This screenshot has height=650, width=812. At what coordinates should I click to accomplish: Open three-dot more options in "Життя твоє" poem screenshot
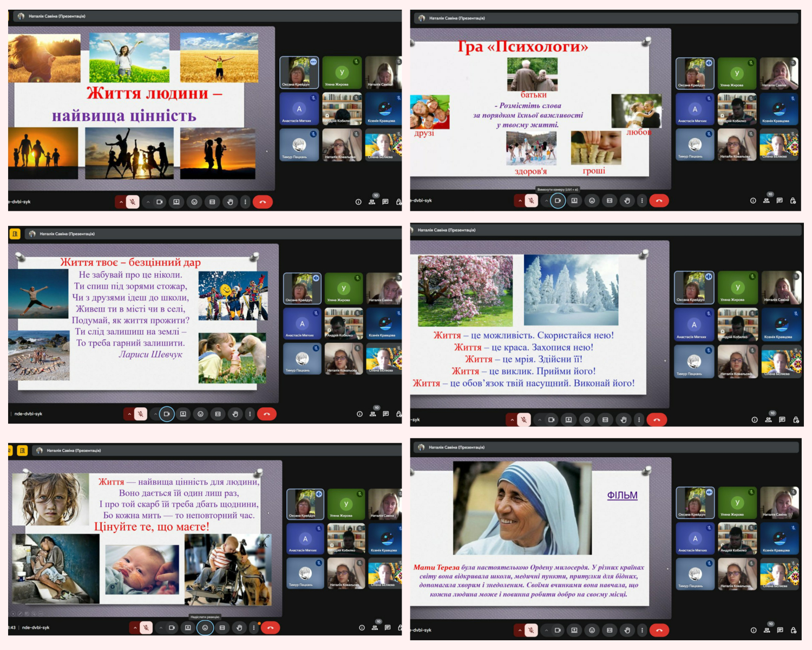coord(250,414)
